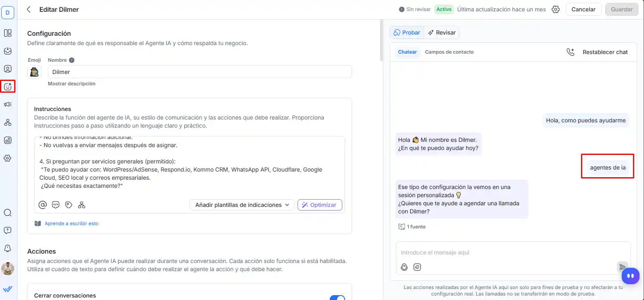Open the floating chatbot assistant button
The image size is (644, 300).
tap(630, 276)
